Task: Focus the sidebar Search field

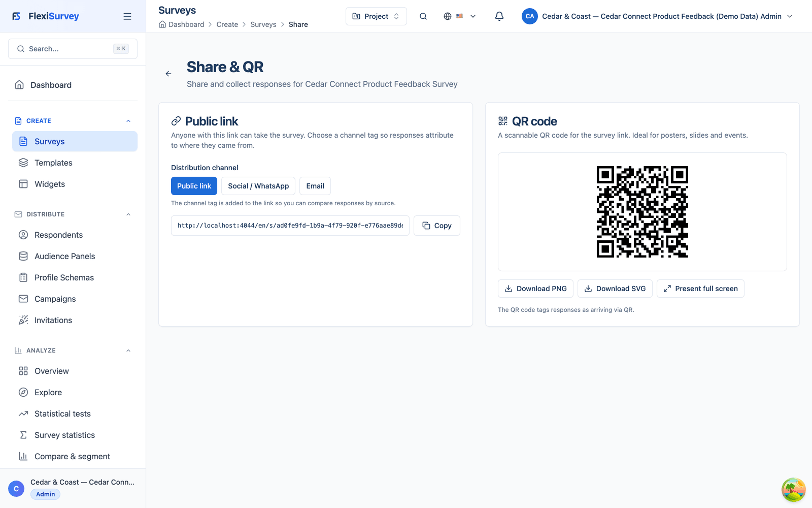Action: [x=73, y=49]
